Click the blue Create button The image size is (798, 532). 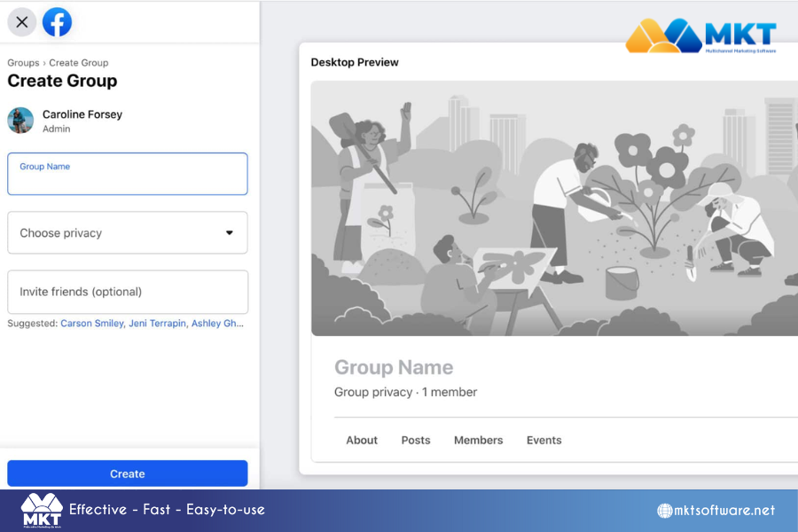[x=127, y=473]
